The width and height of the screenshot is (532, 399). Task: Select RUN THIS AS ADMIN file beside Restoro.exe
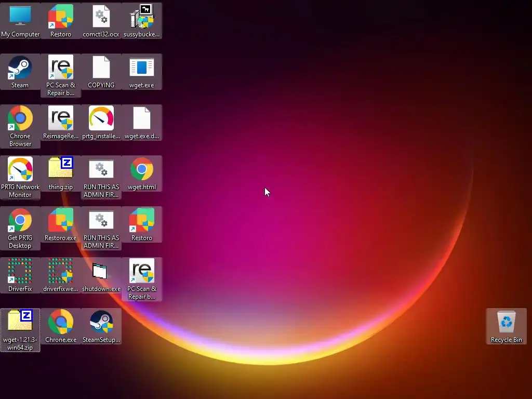(101, 228)
